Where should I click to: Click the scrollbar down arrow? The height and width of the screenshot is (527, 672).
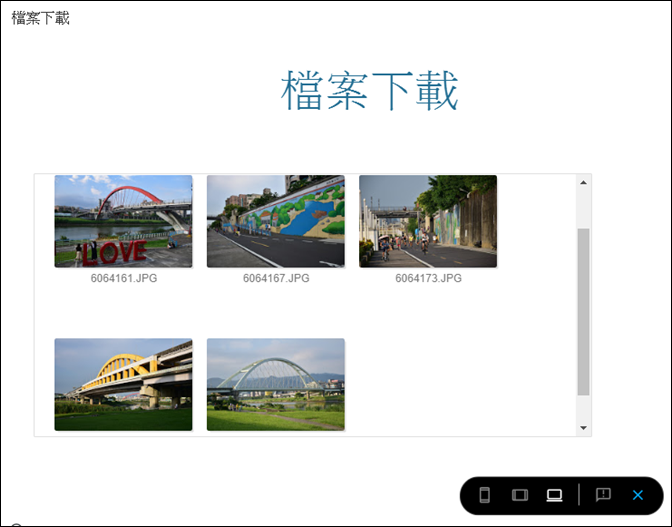click(583, 428)
